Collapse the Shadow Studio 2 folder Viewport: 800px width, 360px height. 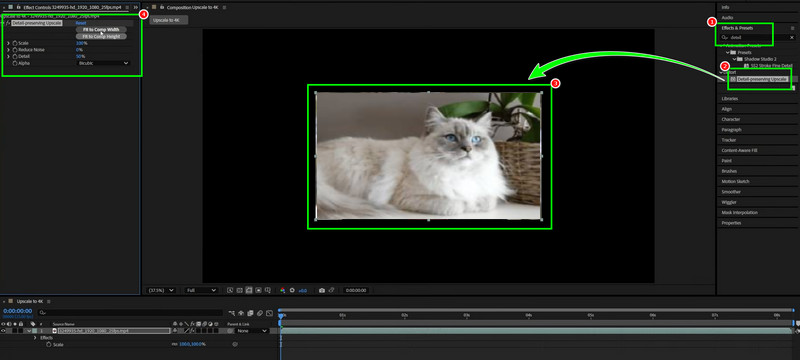[x=735, y=59]
